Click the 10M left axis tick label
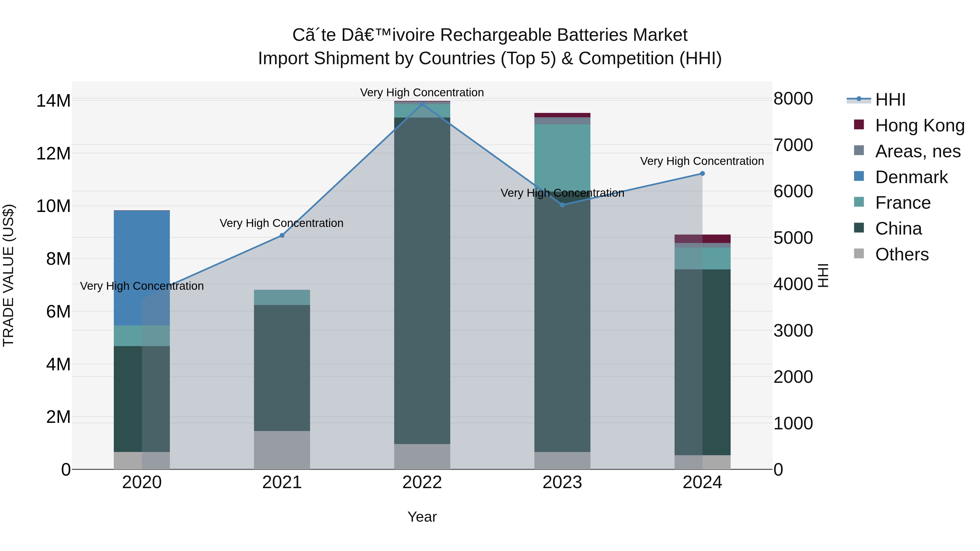 53,206
